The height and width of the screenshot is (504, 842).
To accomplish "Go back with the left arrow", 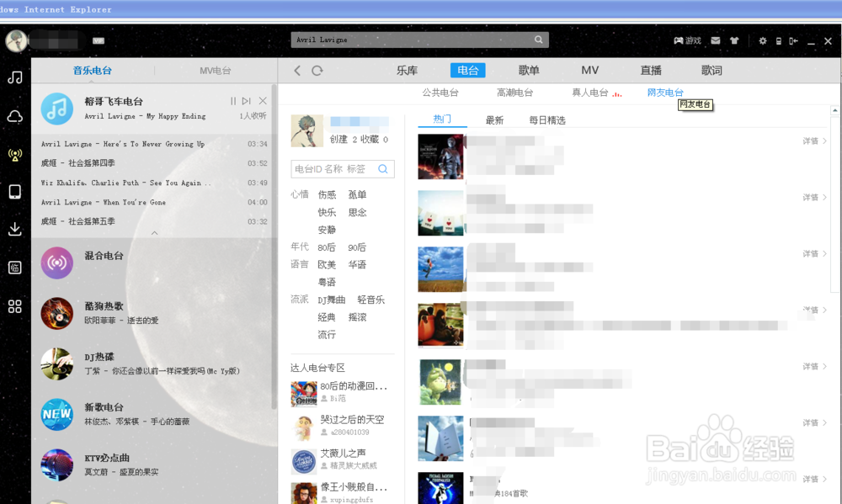I will (x=297, y=71).
